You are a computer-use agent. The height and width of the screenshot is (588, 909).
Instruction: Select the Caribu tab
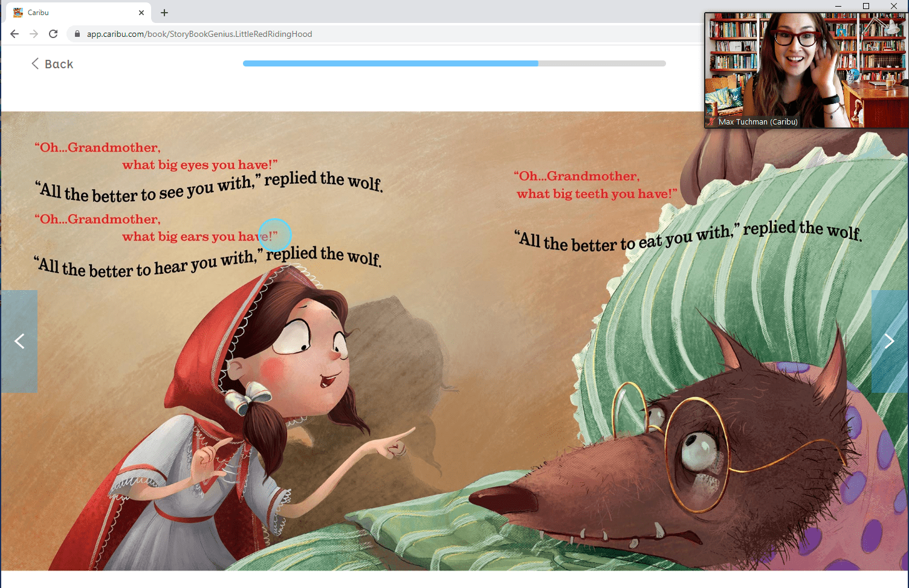79,12
